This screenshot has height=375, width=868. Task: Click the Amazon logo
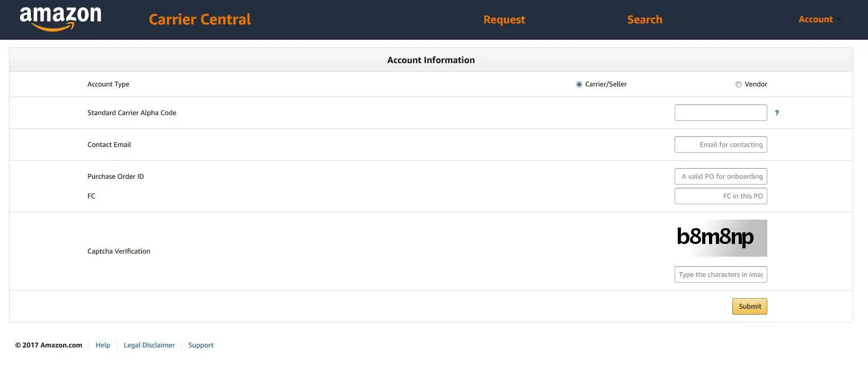[x=60, y=19]
